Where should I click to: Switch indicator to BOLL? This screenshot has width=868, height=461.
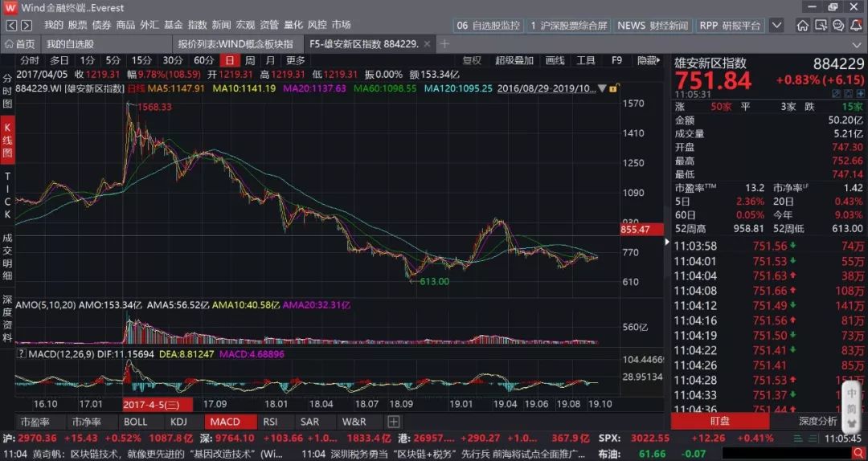click(x=136, y=422)
